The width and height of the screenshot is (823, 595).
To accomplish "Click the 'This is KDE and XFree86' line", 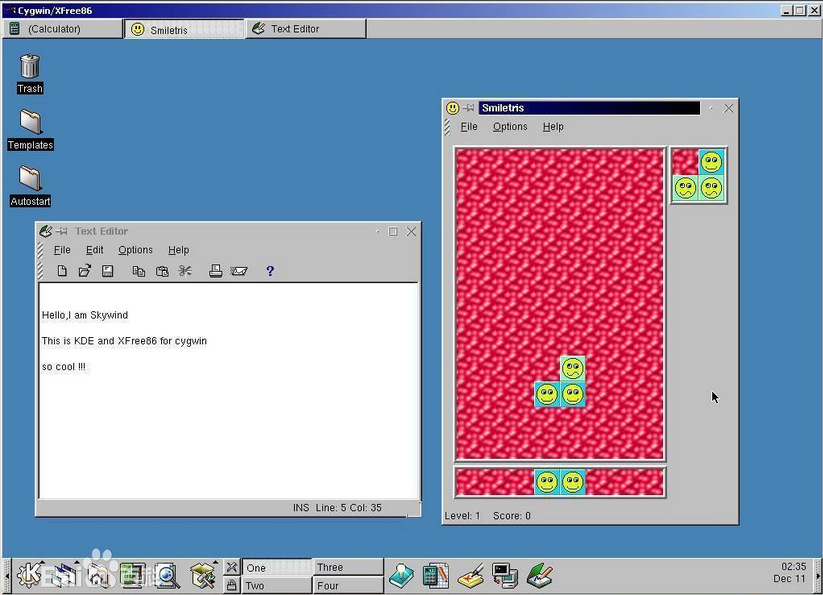I will [x=124, y=341].
